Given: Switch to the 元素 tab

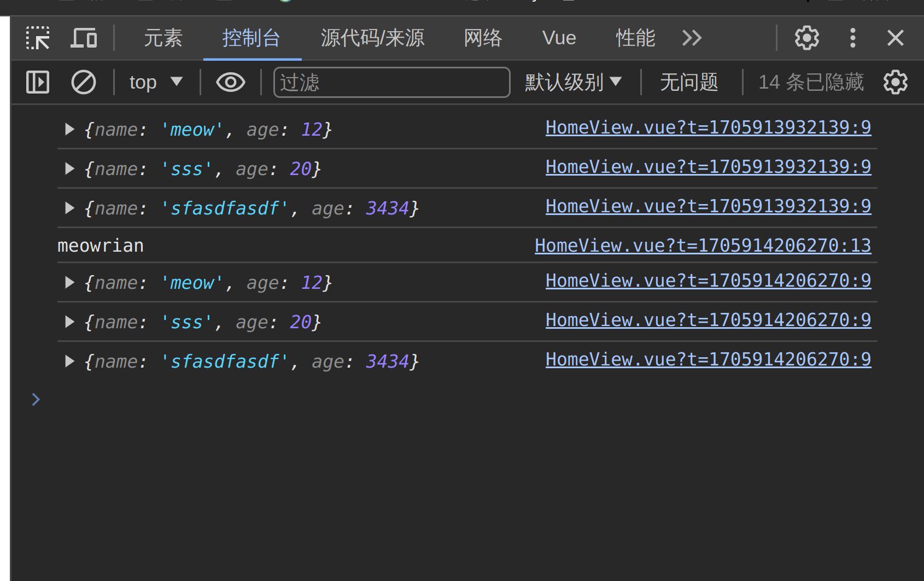Looking at the screenshot, I should [x=163, y=38].
